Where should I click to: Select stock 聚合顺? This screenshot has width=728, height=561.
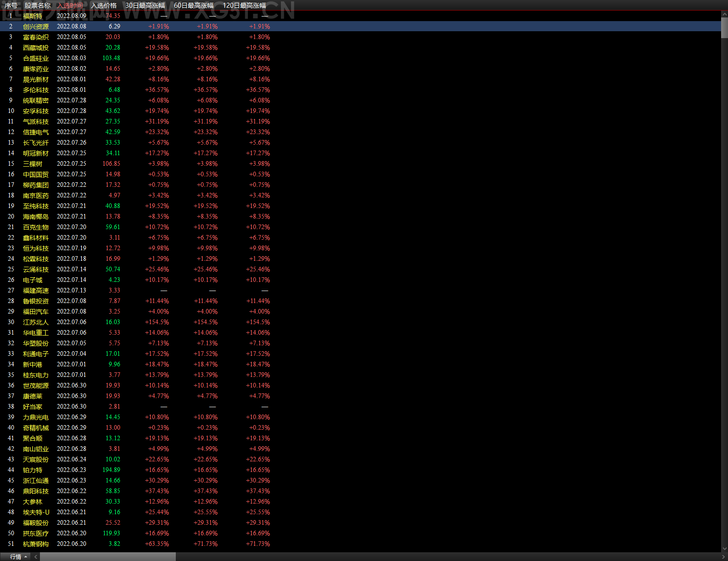coord(33,438)
